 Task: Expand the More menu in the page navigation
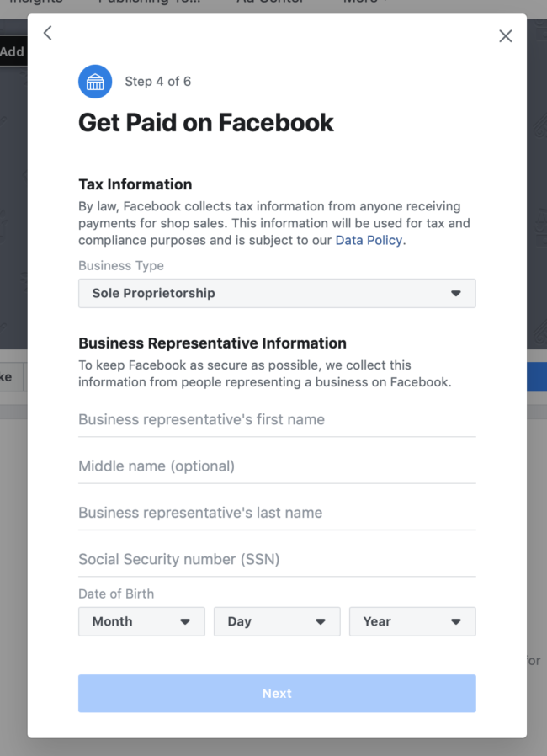[x=362, y=3]
